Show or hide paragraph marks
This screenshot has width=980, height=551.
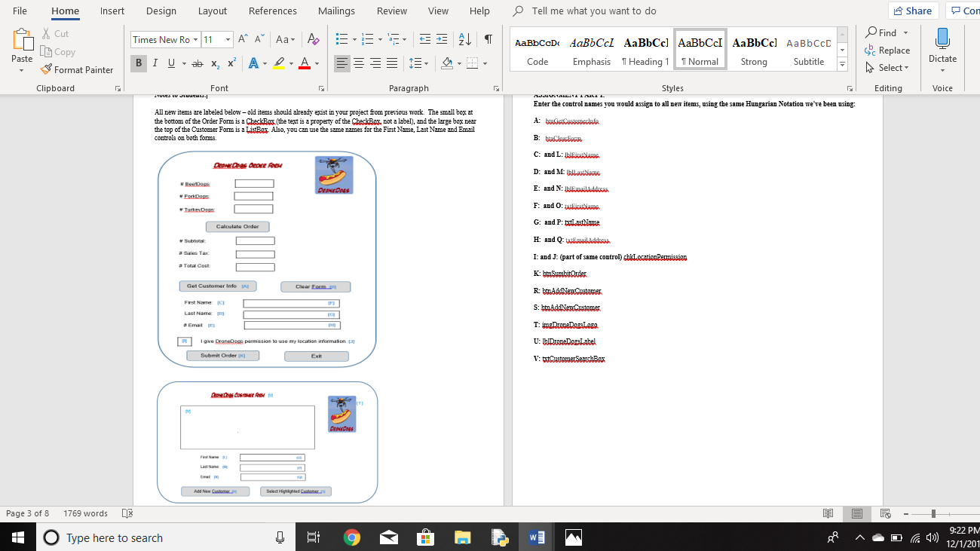point(488,39)
